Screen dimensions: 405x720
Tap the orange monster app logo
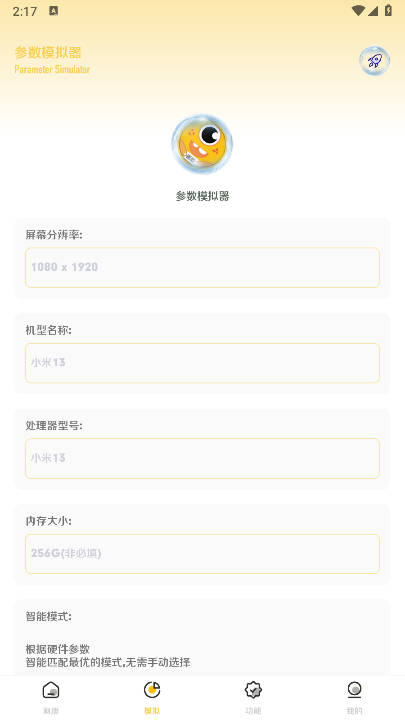click(202, 145)
